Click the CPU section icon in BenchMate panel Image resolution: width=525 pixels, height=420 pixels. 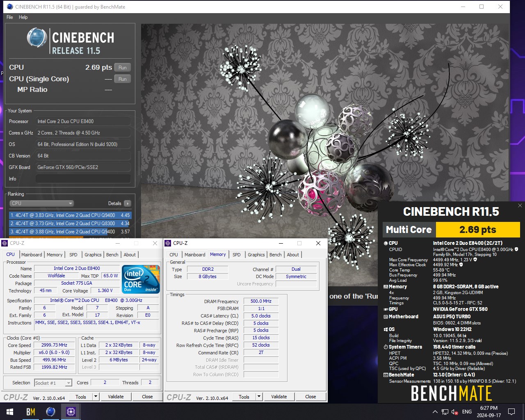(386, 243)
